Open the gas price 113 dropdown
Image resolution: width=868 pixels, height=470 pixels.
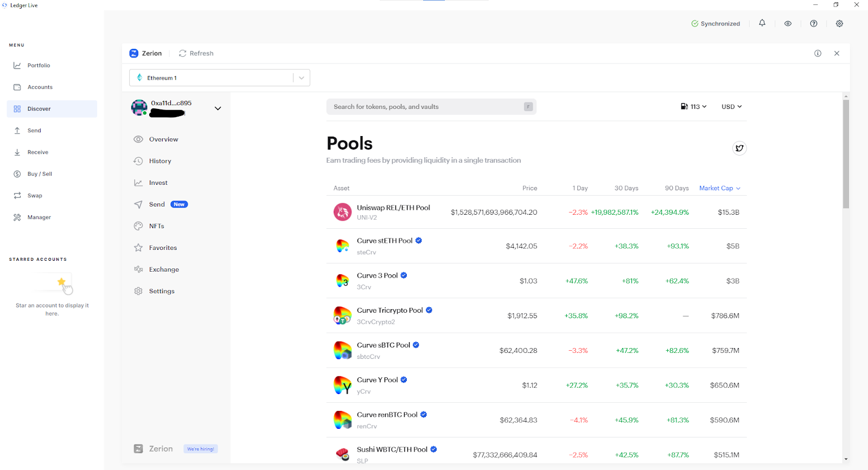click(693, 107)
